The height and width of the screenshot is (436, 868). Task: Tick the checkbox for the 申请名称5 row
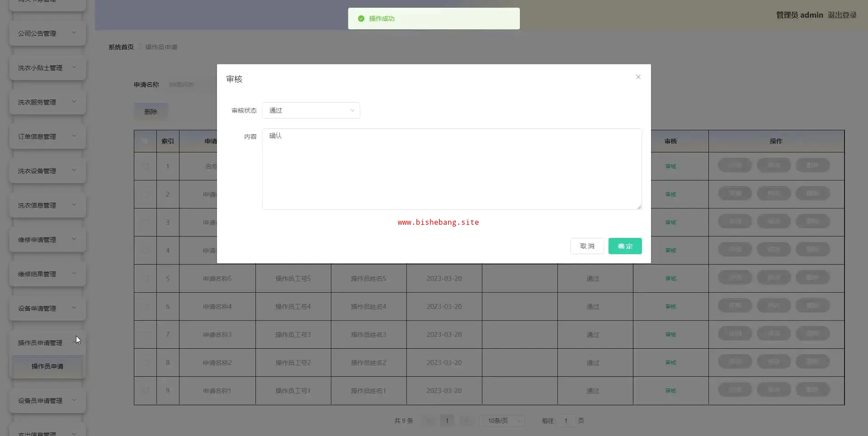145,279
